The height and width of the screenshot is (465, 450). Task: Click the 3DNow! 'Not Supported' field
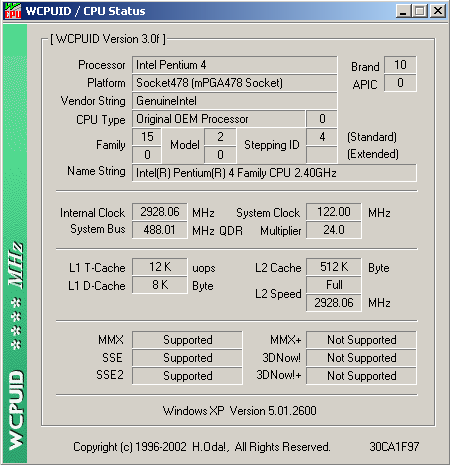pos(361,358)
